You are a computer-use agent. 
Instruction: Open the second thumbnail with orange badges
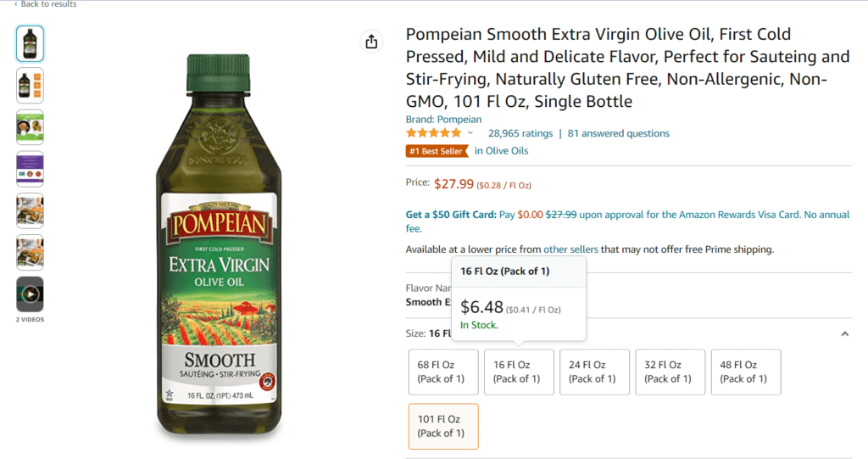(x=30, y=85)
